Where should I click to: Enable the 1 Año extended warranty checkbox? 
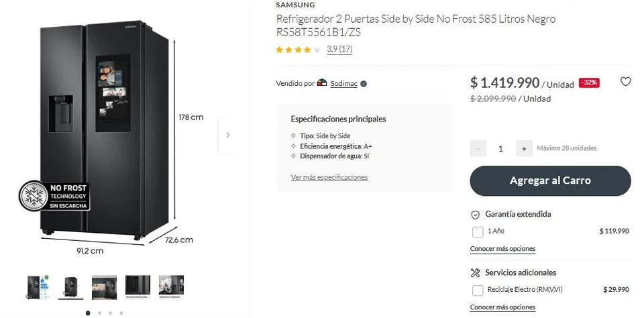478,231
